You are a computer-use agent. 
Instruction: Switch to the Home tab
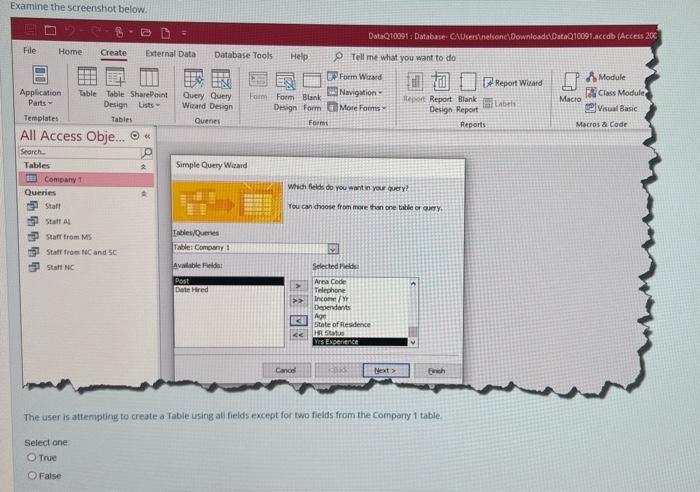click(70, 52)
